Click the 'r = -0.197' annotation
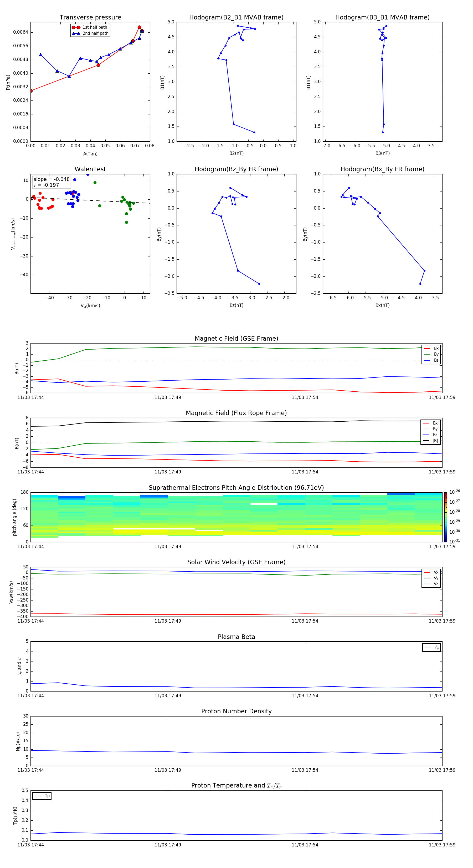The image size is (473, 868). click(x=47, y=185)
